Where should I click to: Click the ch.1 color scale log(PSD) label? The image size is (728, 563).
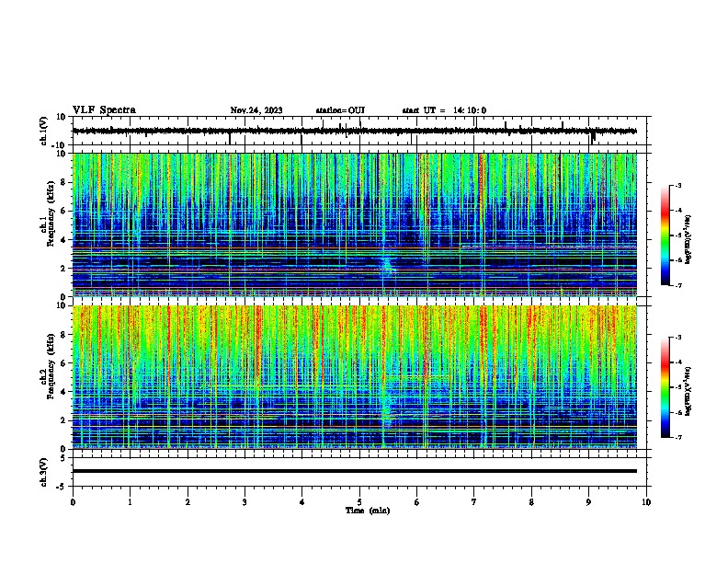(x=688, y=240)
